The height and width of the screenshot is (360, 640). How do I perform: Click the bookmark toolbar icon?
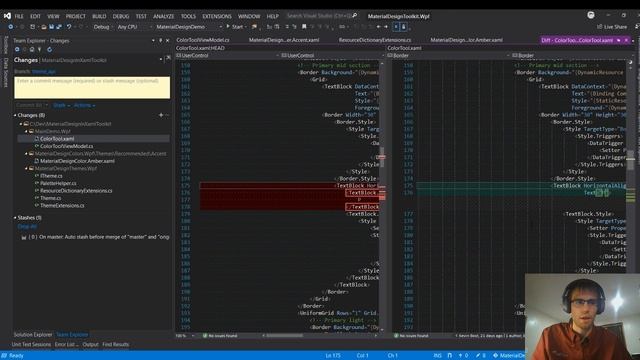point(304,27)
